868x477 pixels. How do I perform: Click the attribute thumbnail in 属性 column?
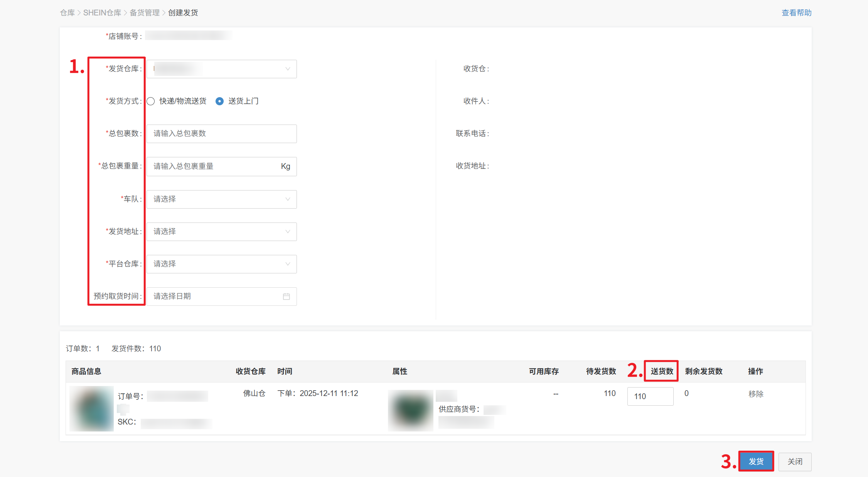point(410,410)
